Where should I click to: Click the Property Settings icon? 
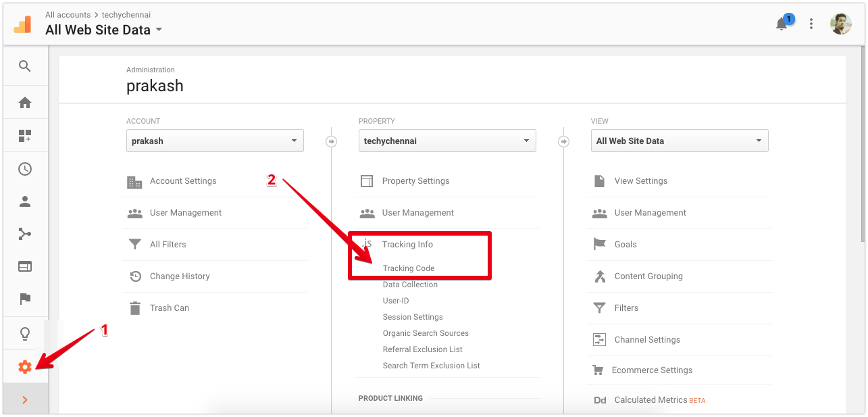click(x=367, y=181)
